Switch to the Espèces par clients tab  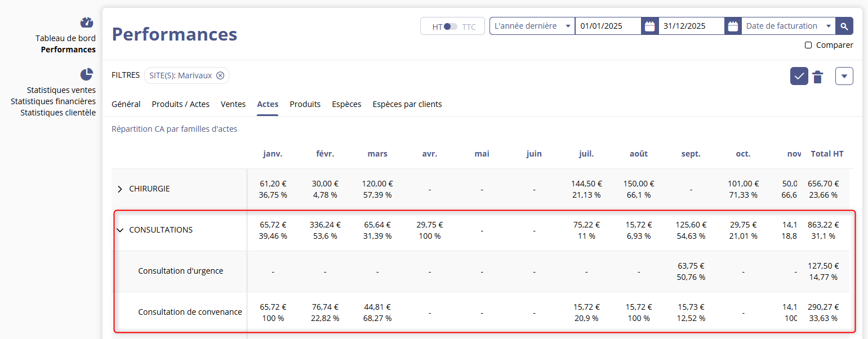pos(407,104)
